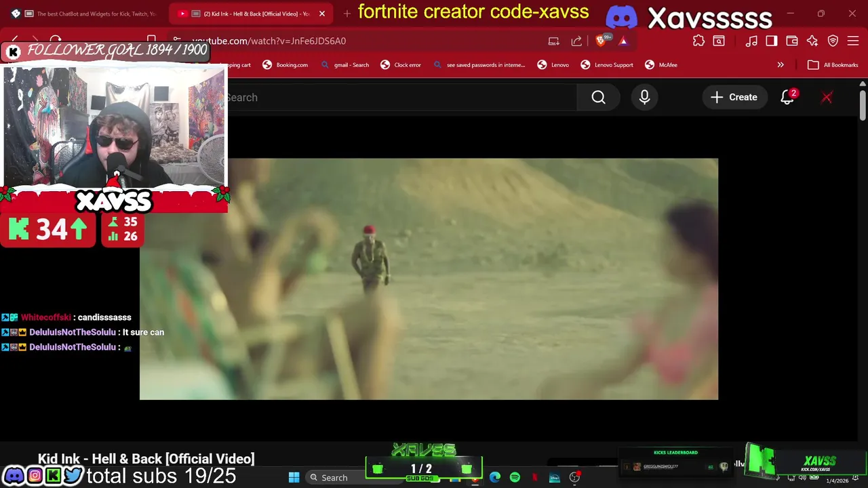This screenshot has width=868, height=488.
Task: Open Brave Shields lion icon
Action: coord(601,41)
